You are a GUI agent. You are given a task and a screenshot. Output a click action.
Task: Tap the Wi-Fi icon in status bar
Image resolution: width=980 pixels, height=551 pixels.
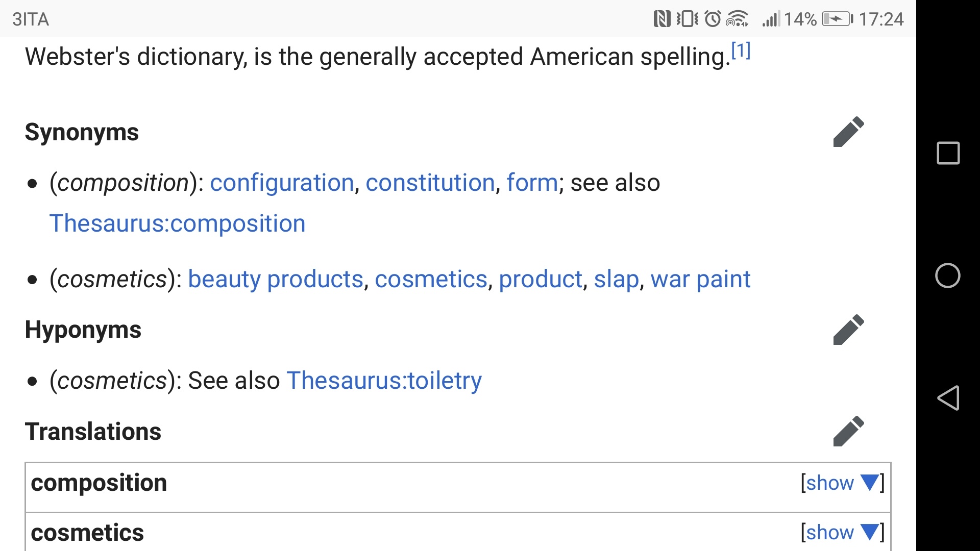point(737,19)
